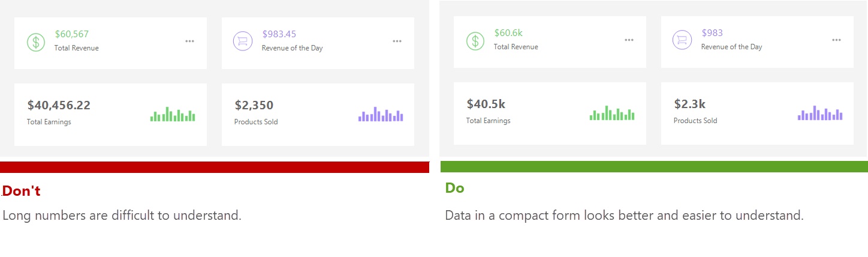The image size is (868, 257).
Task: Expand the three-dot menu on the $983 card
Action: point(836,40)
